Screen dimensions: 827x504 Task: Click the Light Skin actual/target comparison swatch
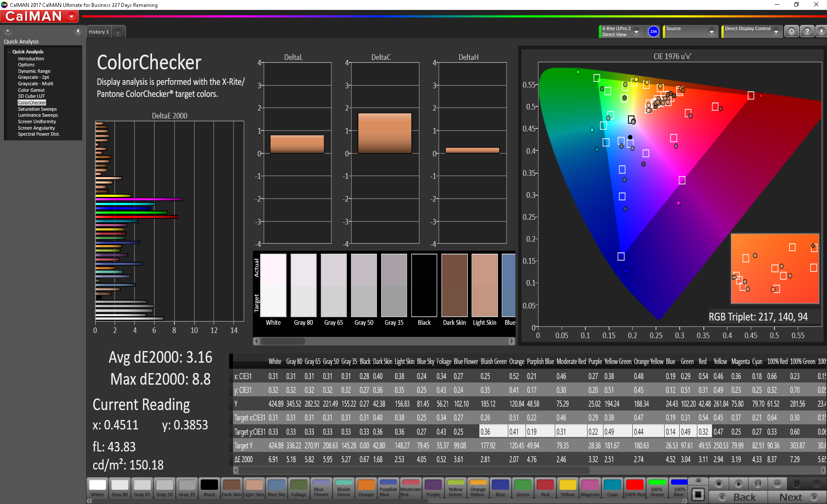485,285
